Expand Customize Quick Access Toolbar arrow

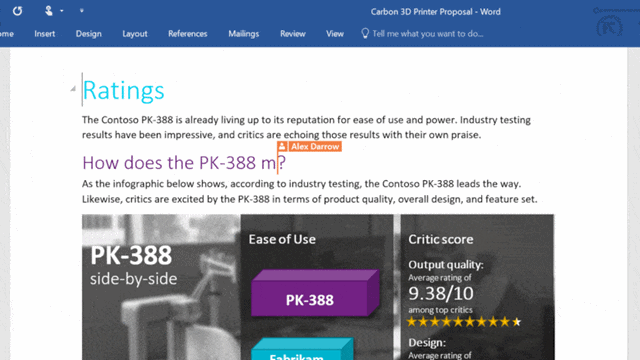tap(82, 11)
